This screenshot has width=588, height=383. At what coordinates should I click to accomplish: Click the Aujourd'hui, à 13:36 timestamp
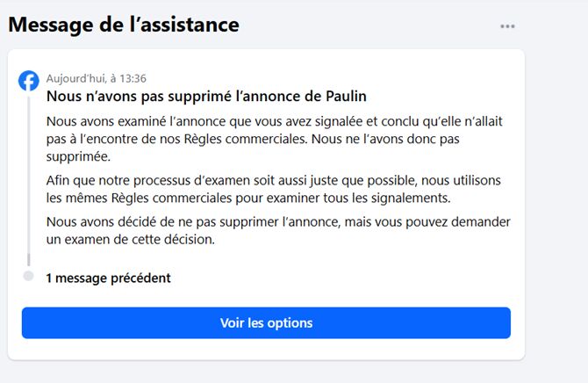coord(97,78)
